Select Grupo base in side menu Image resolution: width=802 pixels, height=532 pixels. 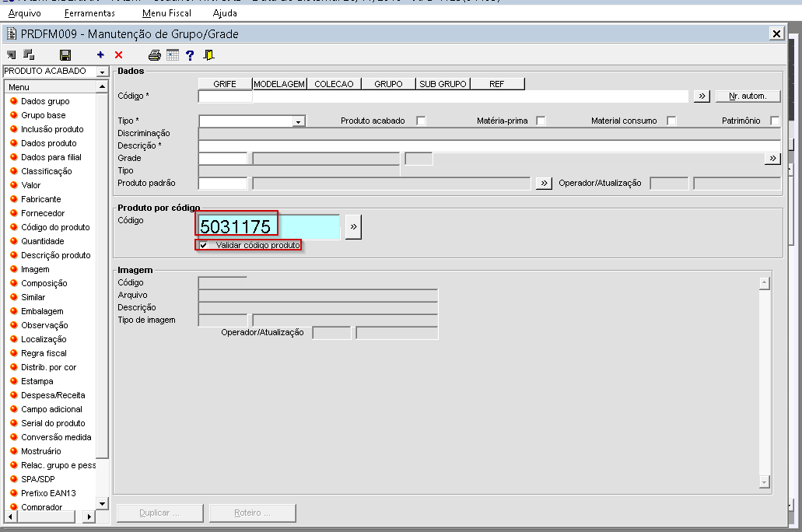43,115
